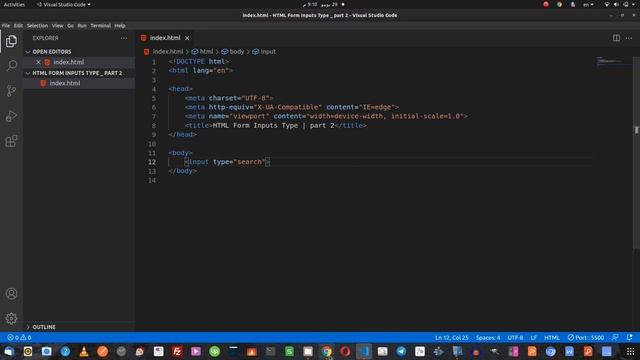This screenshot has height=360, width=640.
Task: Open the Manage gear icon
Action: coord(11,318)
